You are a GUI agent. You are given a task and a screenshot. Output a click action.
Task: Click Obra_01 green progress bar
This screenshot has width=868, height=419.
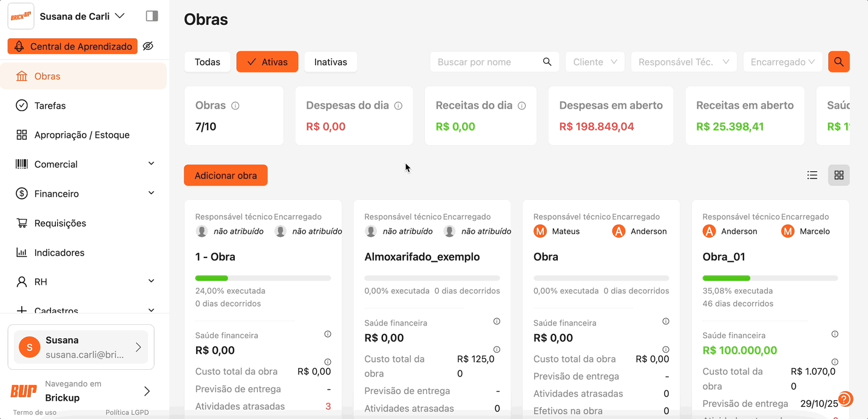[727, 278]
